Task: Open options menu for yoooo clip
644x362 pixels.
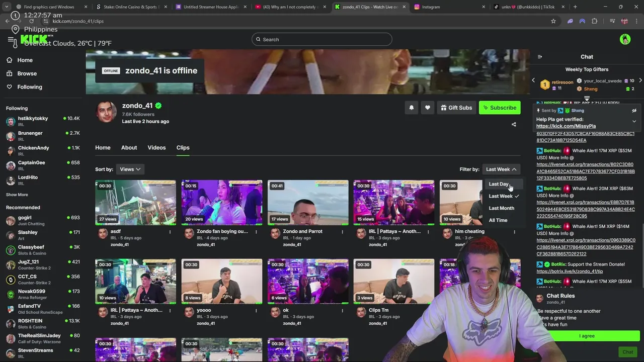Action: 256,311
